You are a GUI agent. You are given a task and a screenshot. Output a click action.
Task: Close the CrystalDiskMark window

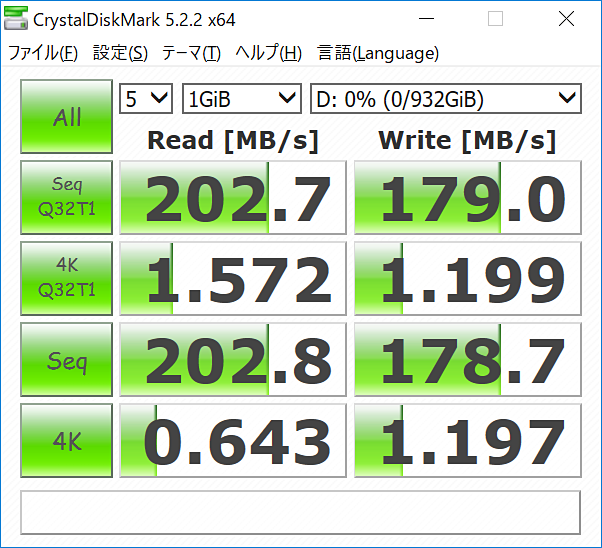click(x=566, y=19)
